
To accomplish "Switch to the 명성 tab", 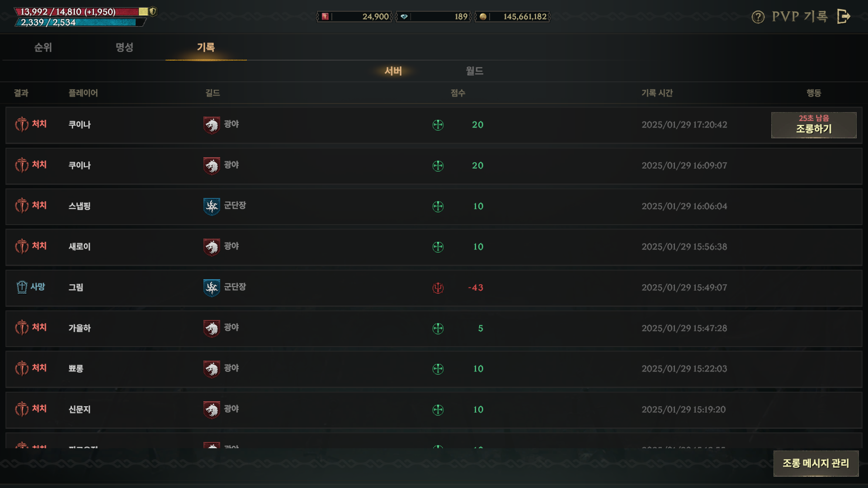I will pos(124,47).
